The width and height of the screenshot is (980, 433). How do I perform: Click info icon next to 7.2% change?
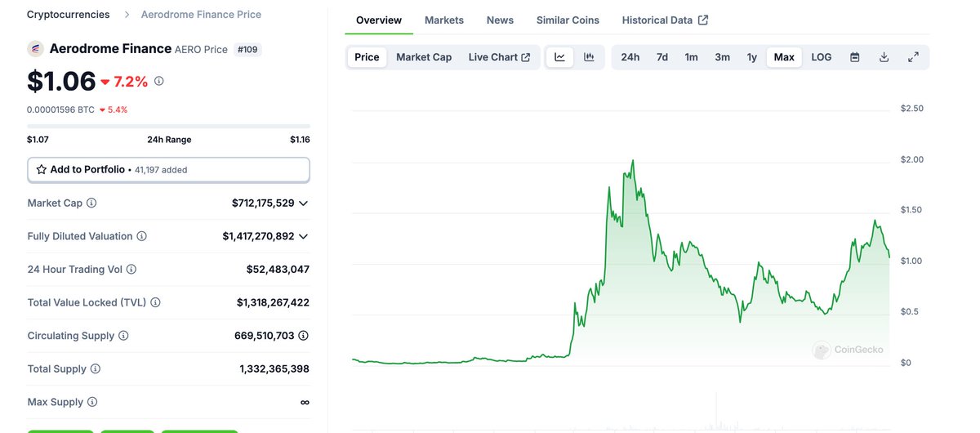point(159,81)
